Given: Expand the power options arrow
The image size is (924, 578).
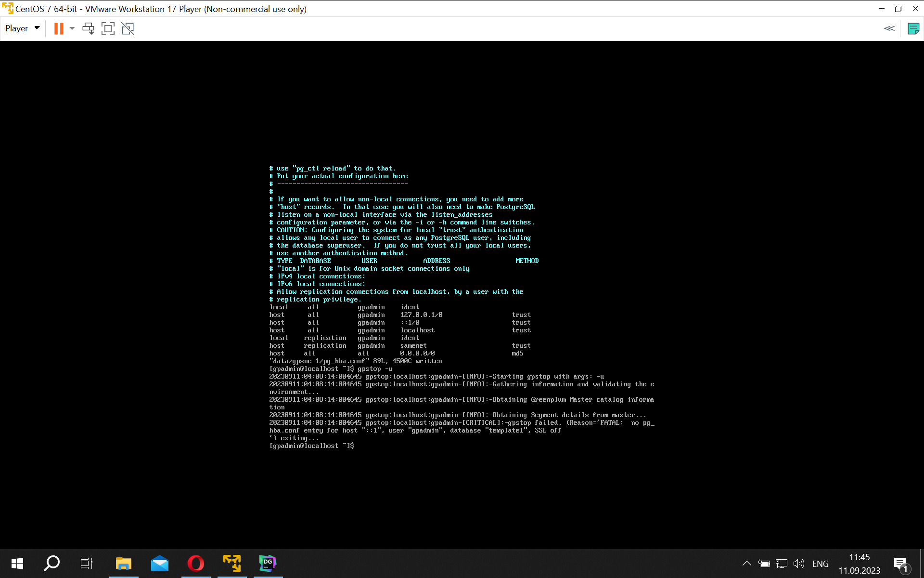Looking at the screenshot, I should point(72,28).
